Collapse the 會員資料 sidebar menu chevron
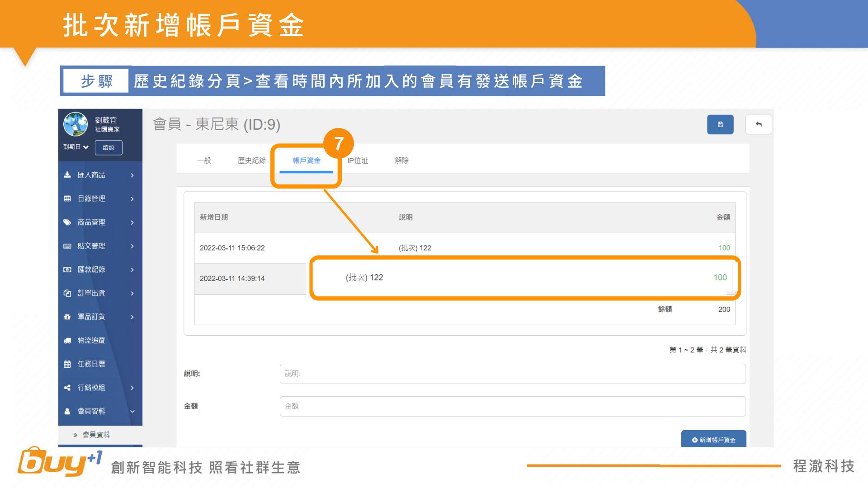Image resolution: width=868 pixels, height=488 pixels. tap(132, 411)
